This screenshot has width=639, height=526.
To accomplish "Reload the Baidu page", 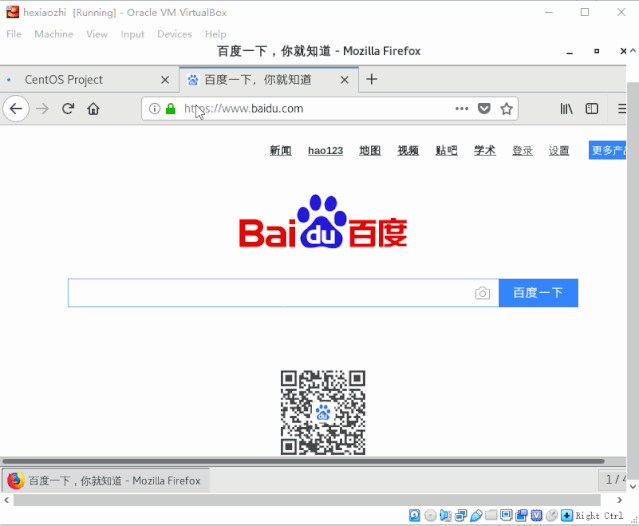I will [x=68, y=108].
